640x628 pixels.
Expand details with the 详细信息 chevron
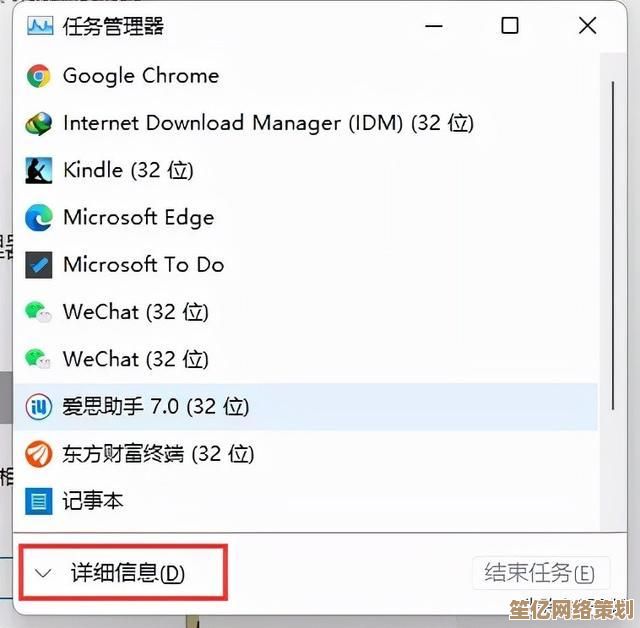click(x=43, y=573)
